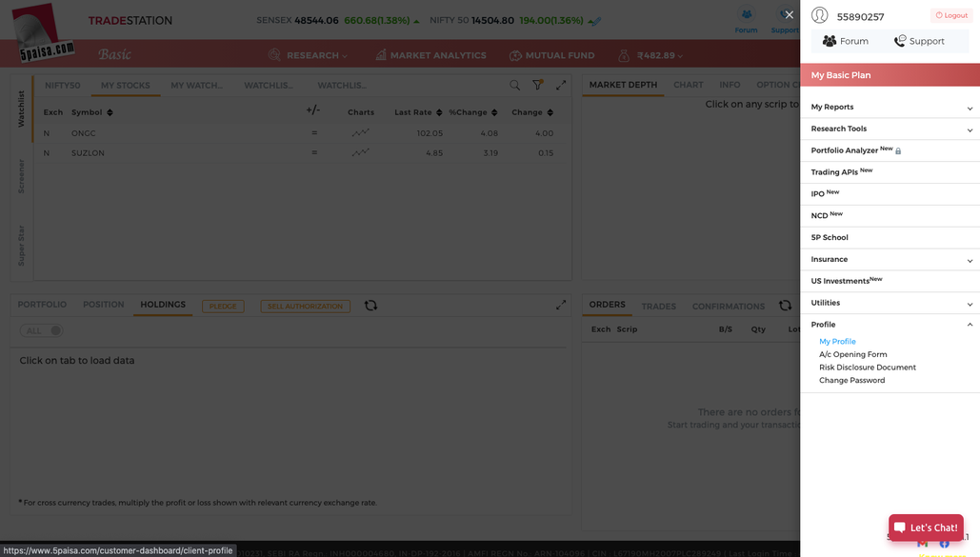This screenshot has width=980, height=557.
Task: Open Risk Disclosure Document link
Action: pos(868,368)
